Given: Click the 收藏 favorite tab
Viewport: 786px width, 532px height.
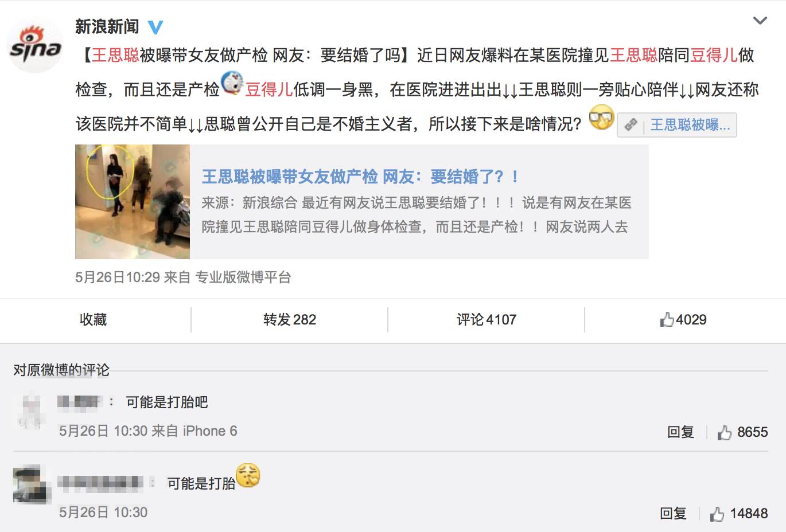Looking at the screenshot, I should (94, 319).
